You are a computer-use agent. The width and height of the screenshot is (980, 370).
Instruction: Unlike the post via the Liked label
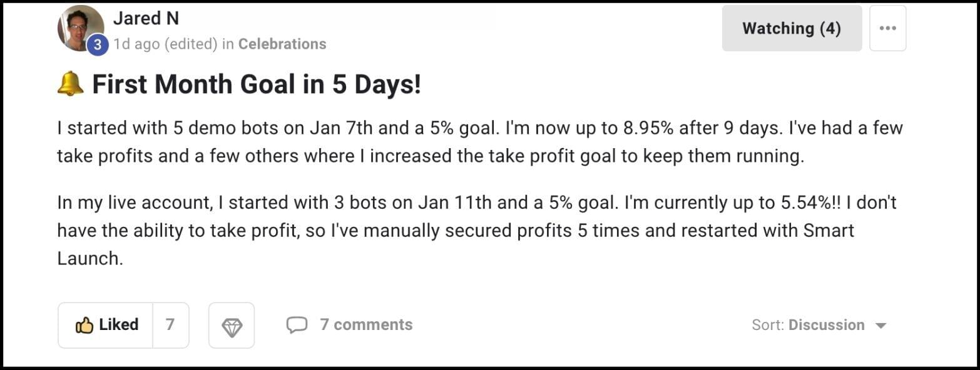(x=118, y=325)
